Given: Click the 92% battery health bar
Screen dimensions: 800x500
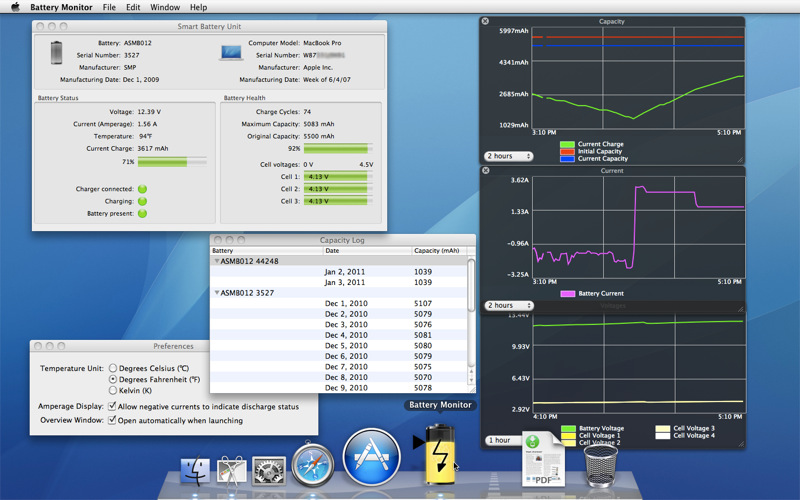Looking at the screenshot, I should tap(338, 148).
